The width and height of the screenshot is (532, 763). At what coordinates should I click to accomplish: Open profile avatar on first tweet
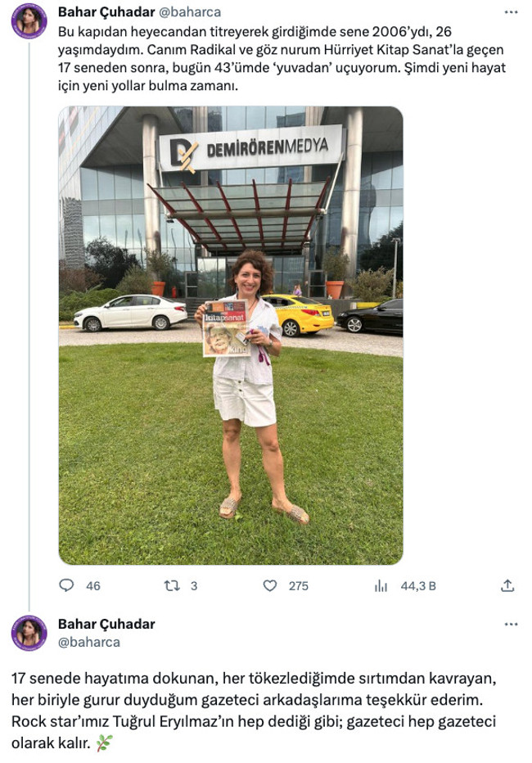coord(29,20)
